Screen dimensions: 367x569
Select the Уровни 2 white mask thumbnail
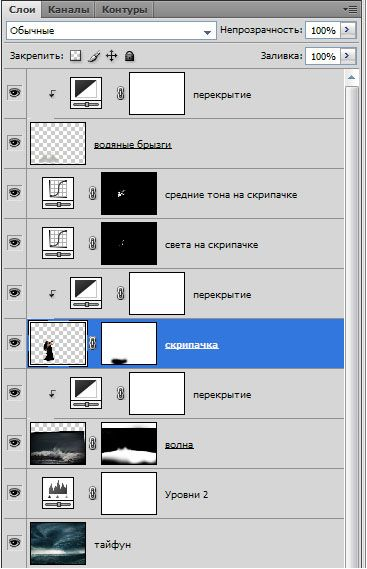point(129,494)
